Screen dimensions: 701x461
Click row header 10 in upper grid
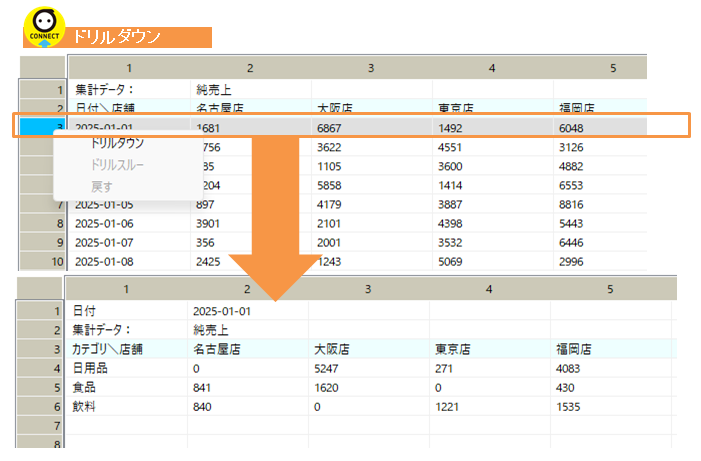(43, 262)
